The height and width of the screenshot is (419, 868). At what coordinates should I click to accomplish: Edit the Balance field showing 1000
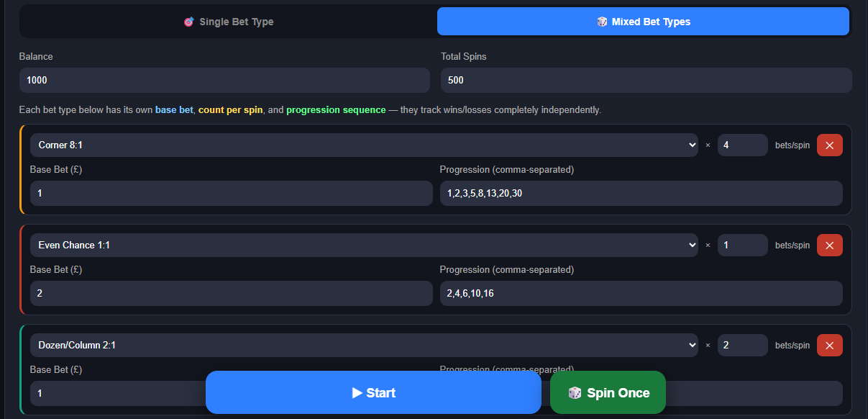(x=224, y=81)
